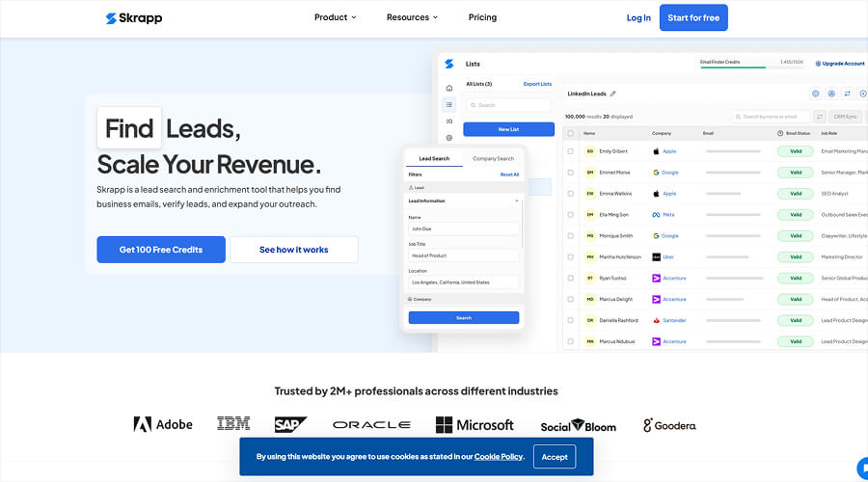Go to the Pricing page
The width and height of the screenshot is (868, 482).
pyautogui.click(x=482, y=17)
